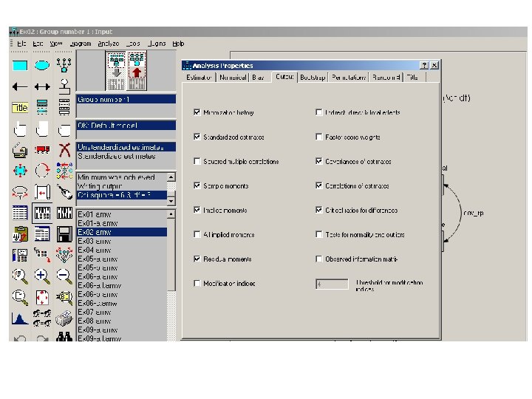Pick the erase objects red X tool
The height and width of the screenshot is (399, 532).
64,150
